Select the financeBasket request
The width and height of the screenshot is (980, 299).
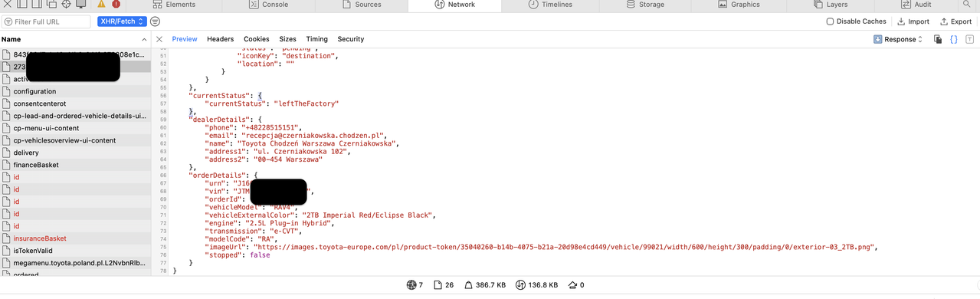(74, 165)
